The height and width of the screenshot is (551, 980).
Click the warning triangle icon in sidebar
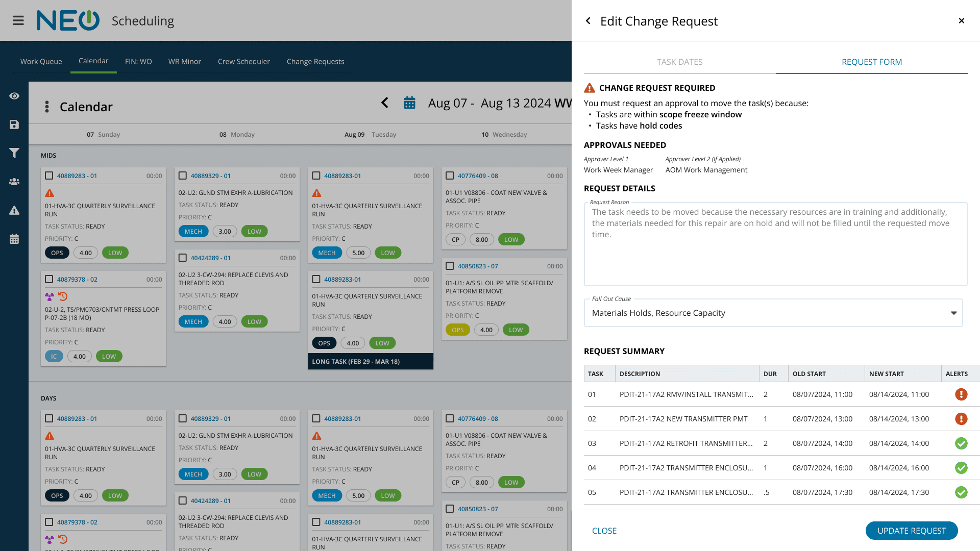(x=14, y=210)
